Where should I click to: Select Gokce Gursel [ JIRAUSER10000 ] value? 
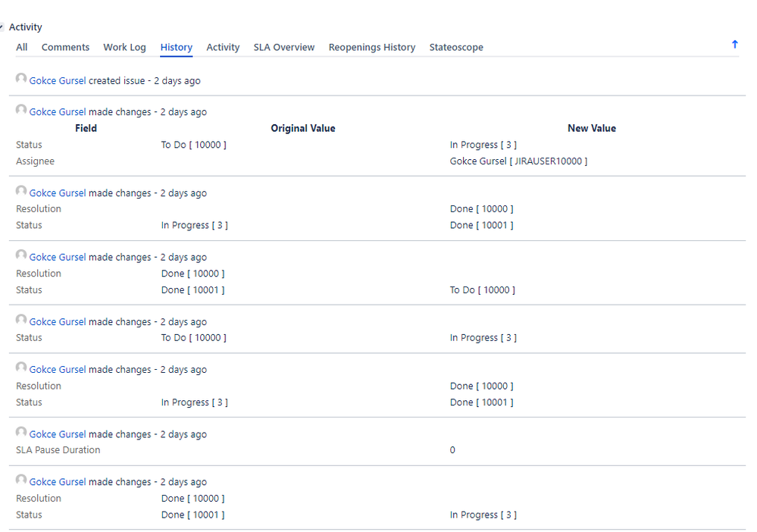518,161
